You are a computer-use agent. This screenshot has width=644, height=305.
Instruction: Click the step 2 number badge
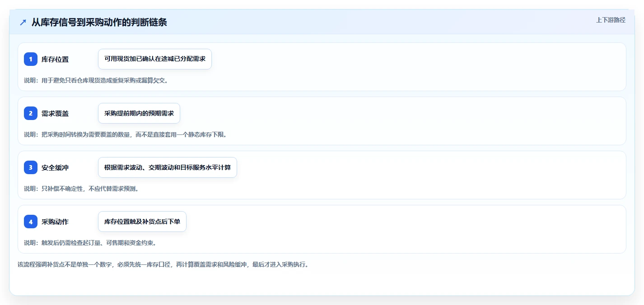coord(31,113)
